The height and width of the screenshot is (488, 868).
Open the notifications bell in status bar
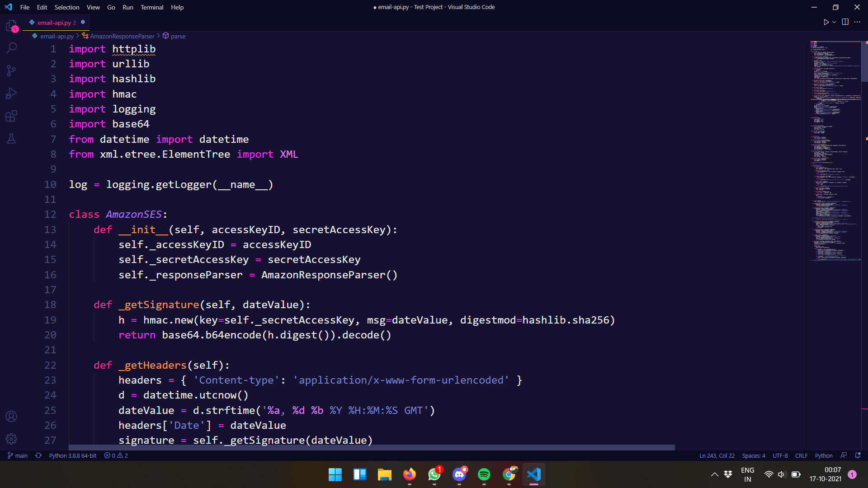[x=858, y=455]
